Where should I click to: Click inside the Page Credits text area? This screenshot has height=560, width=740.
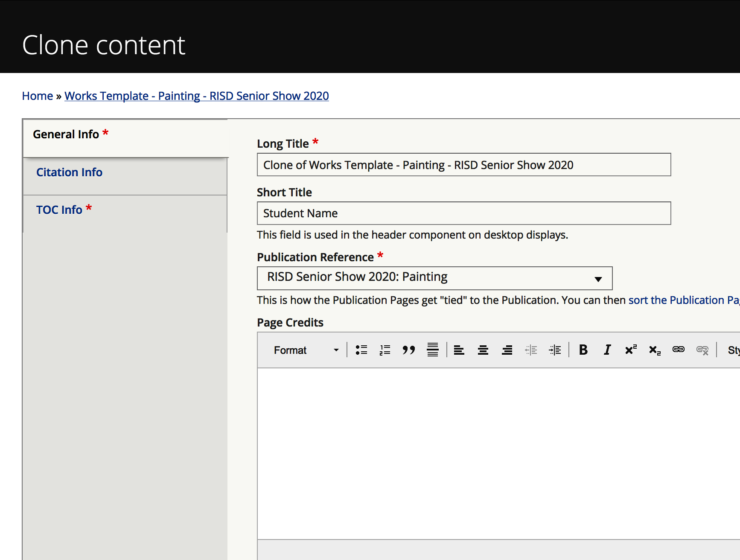pos(498,454)
